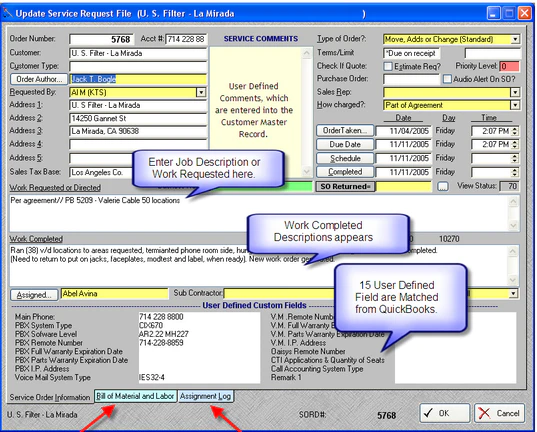Viewport: 537px width, 432px height.
Task: Click the Due Date time spinner arrows
Action: pos(514,144)
